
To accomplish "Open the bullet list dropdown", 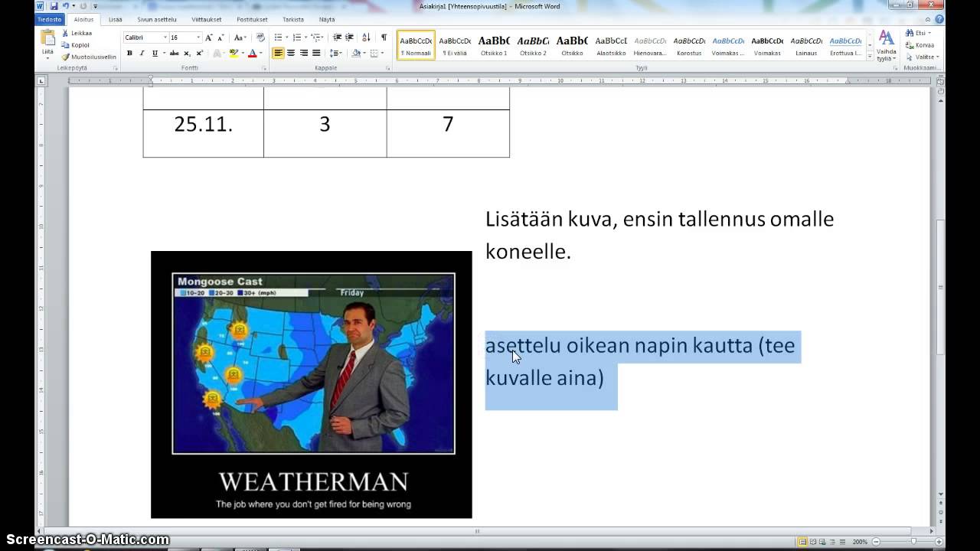I will 287,37.
